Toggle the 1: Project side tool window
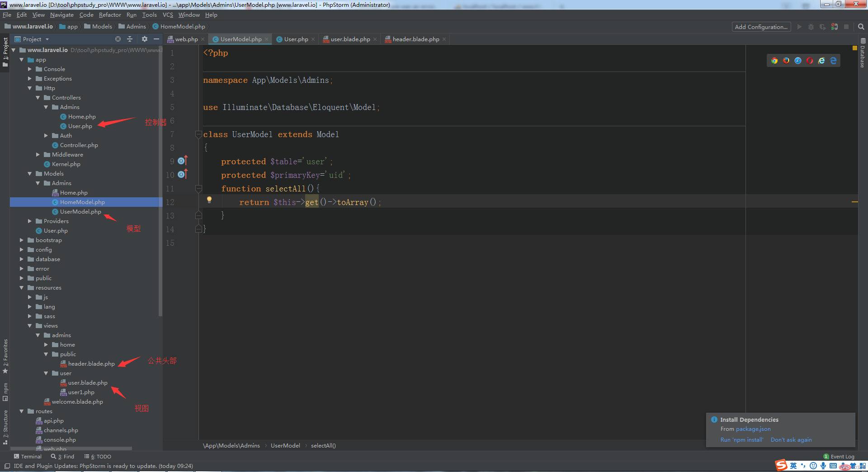The height and width of the screenshot is (472, 868). point(5,52)
